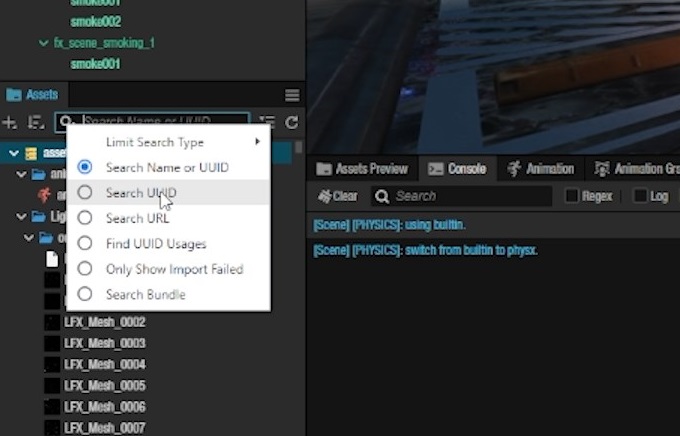Click the add asset plus icon
680x436 pixels.
pyautogui.click(x=10, y=123)
